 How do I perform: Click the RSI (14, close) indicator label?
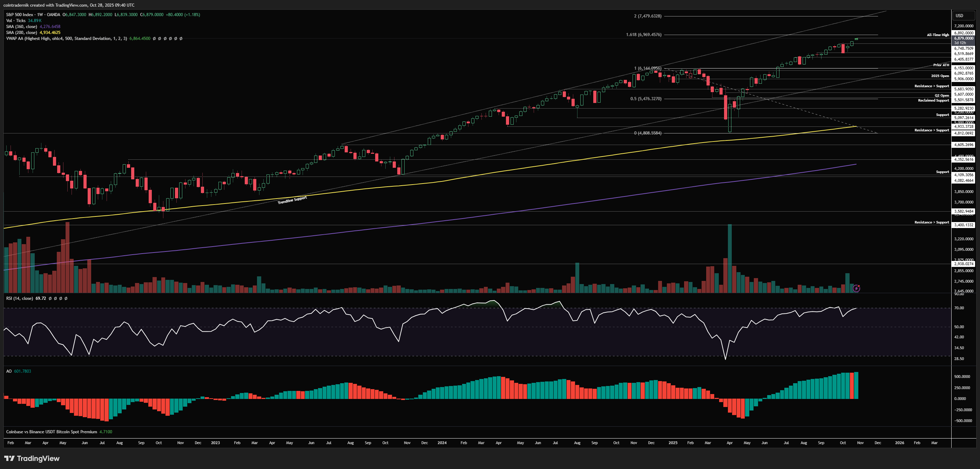19,298
